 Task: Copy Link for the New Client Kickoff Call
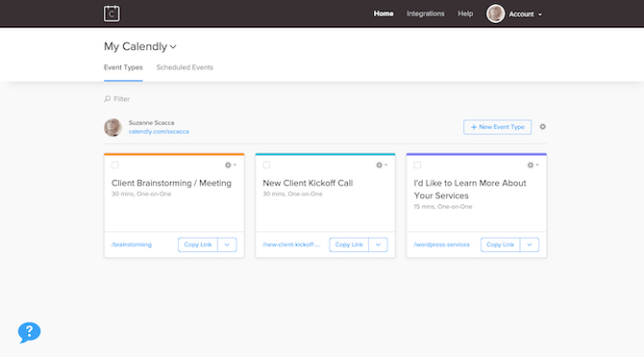point(349,244)
